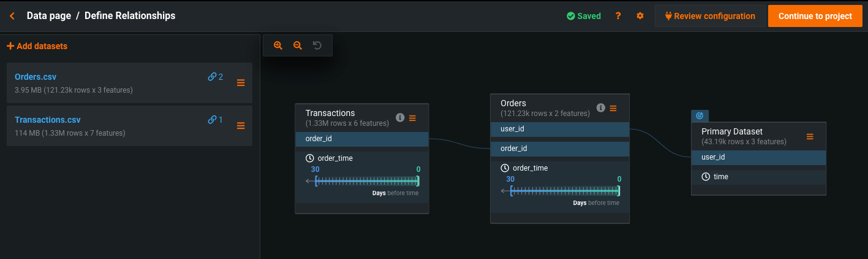The width and height of the screenshot is (868, 259).
Task: Click Review configuration button
Action: [x=710, y=16]
